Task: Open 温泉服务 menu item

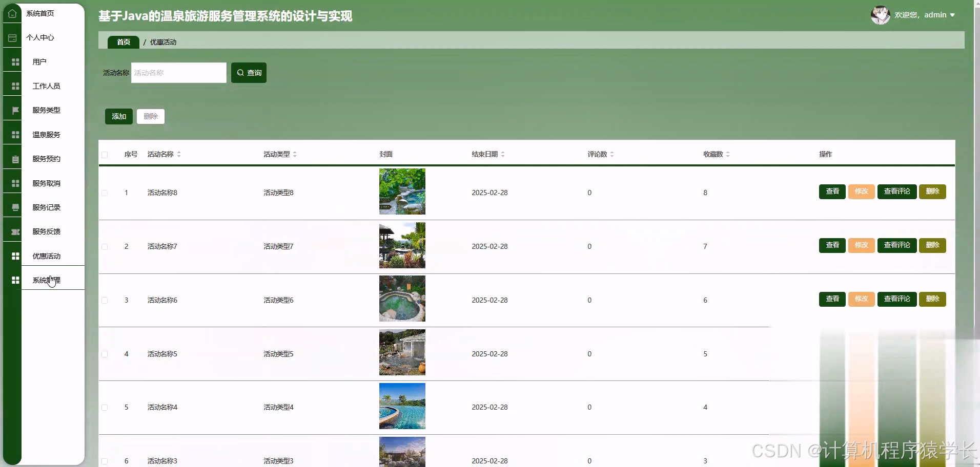Action: point(46,135)
